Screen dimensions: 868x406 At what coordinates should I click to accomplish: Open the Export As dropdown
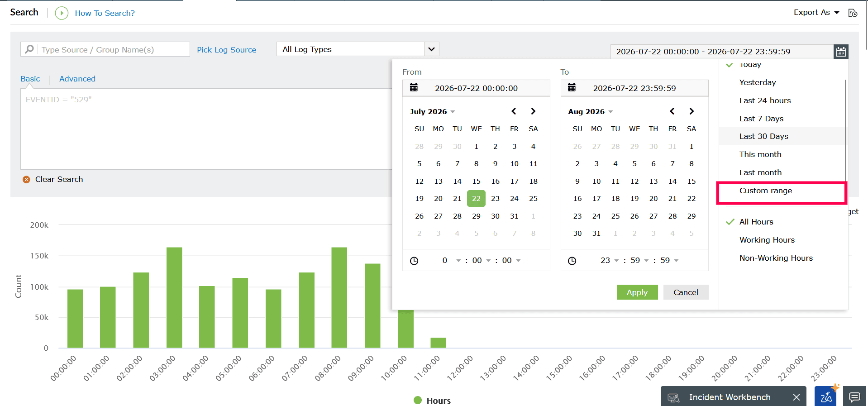[816, 13]
